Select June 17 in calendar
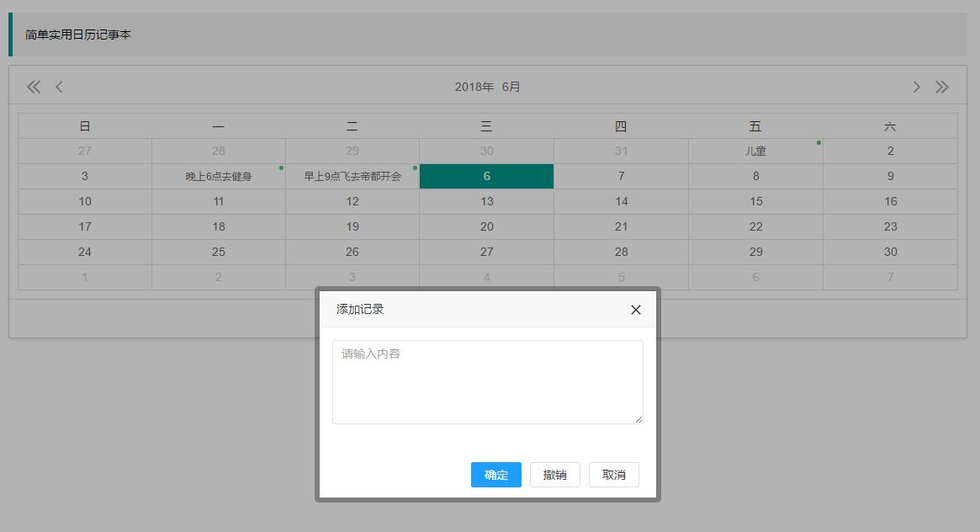This screenshot has width=980, height=532. click(x=85, y=226)
